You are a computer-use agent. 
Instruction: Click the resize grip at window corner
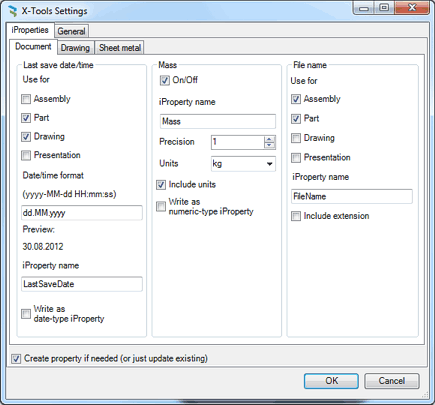[x=425, y=395]
